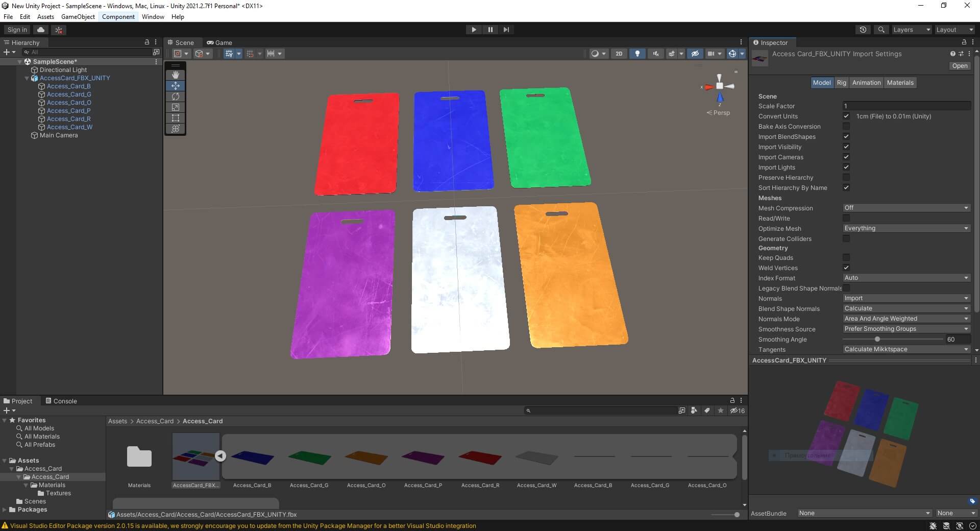Enable Generate Colliders checkbox

[846, 238]
